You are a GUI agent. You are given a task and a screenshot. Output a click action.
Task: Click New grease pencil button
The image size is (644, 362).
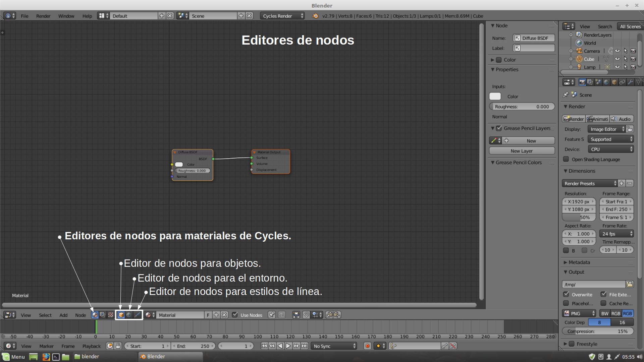click(528, 141)
